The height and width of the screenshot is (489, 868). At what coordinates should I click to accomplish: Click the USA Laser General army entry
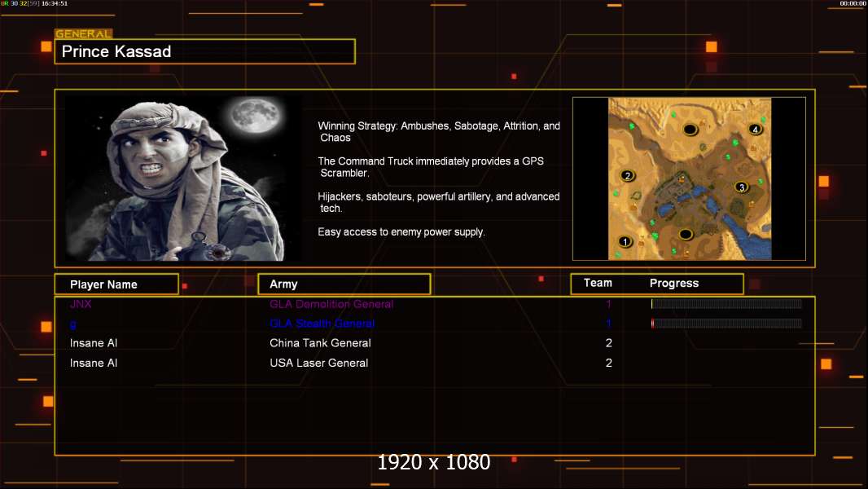[318, 363]
